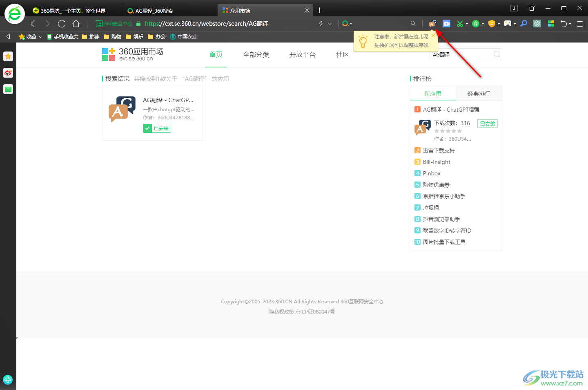
Task: Click the magnifier icon in the toolbar search box
Action: [413, 24]
